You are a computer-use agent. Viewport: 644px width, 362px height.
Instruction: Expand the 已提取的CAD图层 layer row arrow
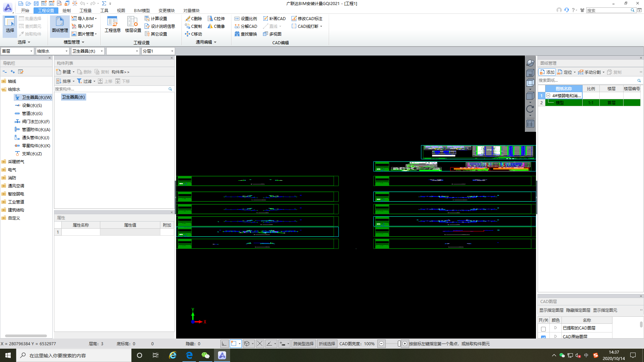555,328
